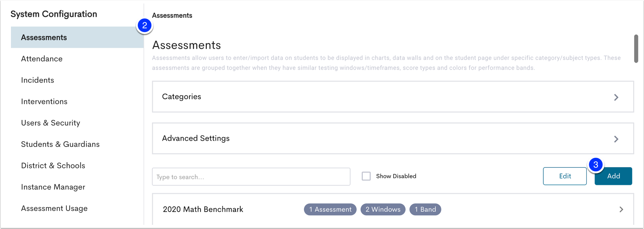Open the 2020 Math Benchmark group
Viewport: 644px width, 229px height.
pyautogui.click(x=393, y=209)
